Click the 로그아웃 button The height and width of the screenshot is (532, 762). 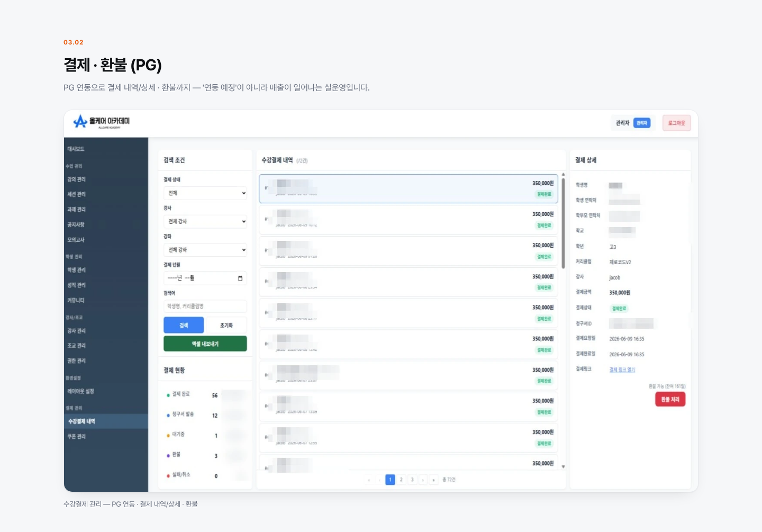tap(676, 123)
